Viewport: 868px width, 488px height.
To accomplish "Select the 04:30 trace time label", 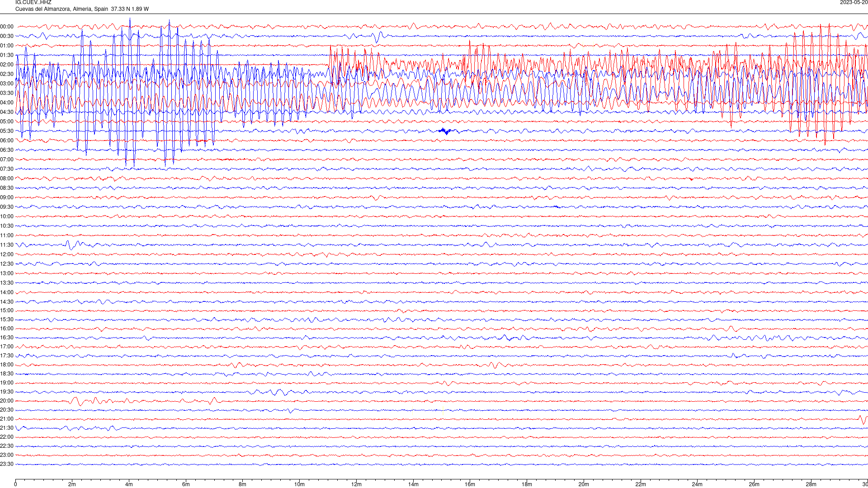I will point(7,112).
